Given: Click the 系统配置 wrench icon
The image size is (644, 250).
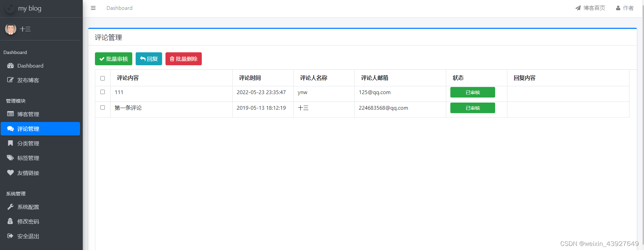Looking at the screenshot, I should coord(11,207).
